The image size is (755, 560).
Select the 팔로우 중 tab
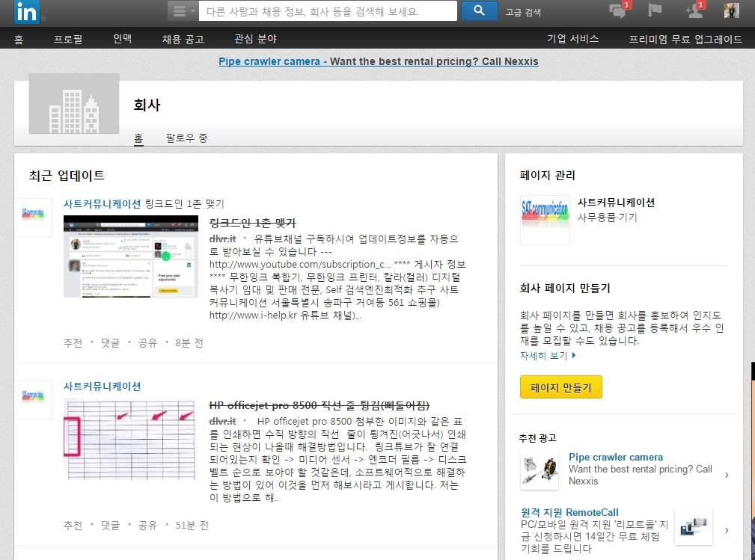pyautogui.click(x=186, y=138)
